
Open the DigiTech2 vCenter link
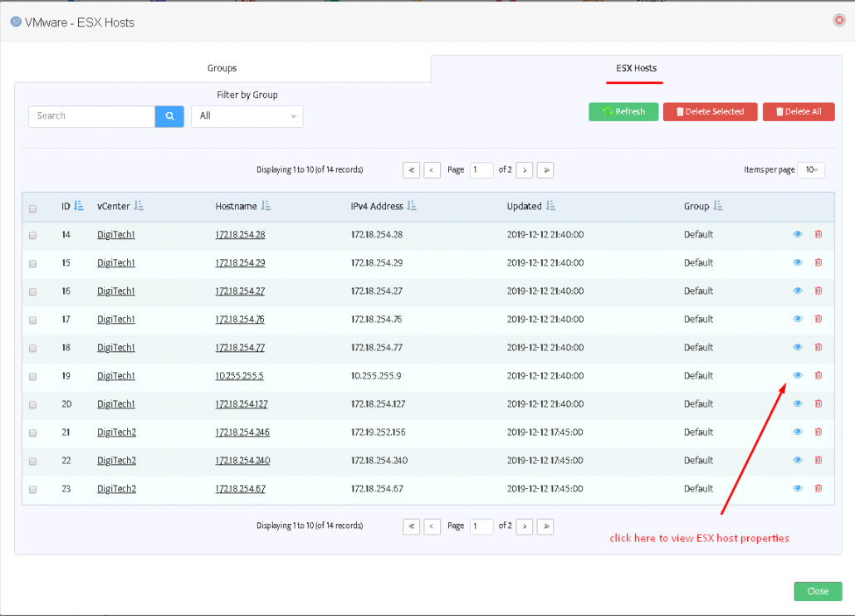(x=115, y=432)
